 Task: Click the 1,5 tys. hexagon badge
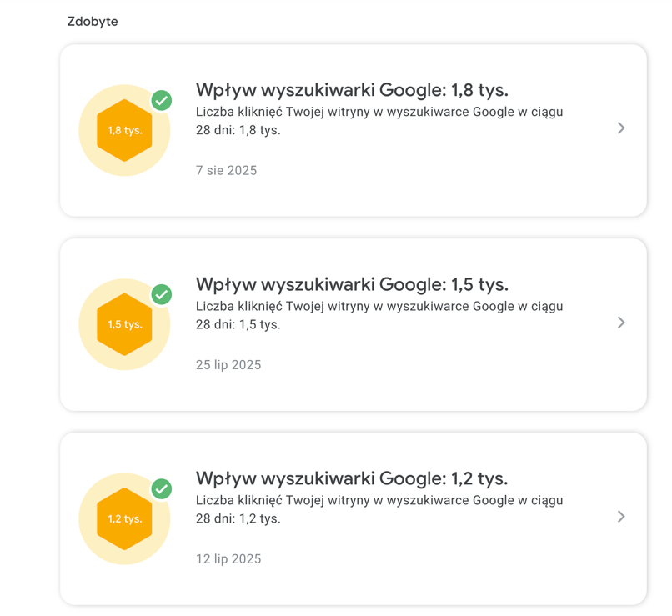tap(124, 325)
